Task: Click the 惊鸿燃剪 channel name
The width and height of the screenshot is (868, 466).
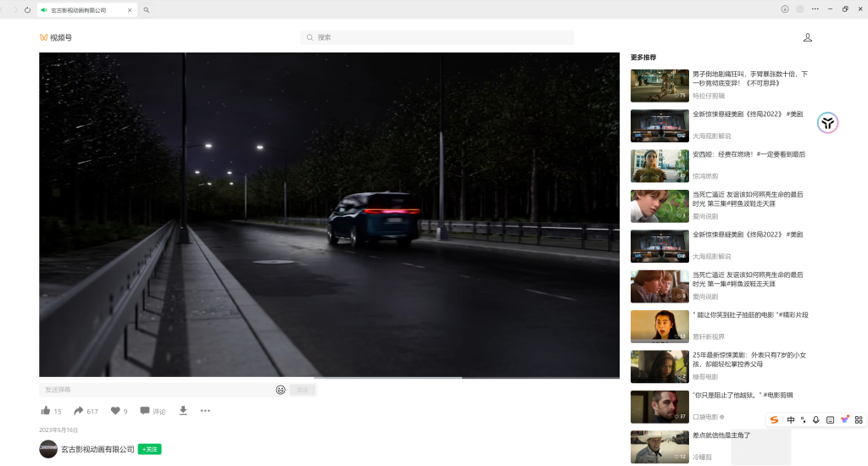Action: [705, 176]
